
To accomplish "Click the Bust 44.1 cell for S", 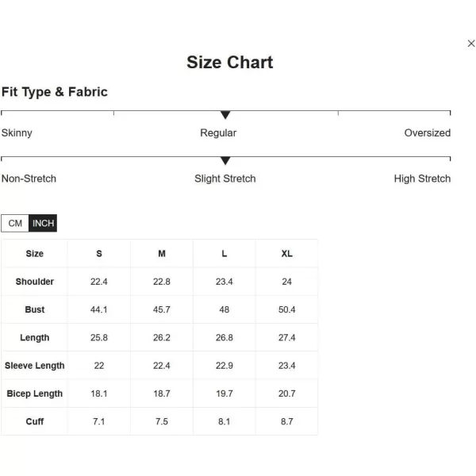I will click(x=99, y=309).
